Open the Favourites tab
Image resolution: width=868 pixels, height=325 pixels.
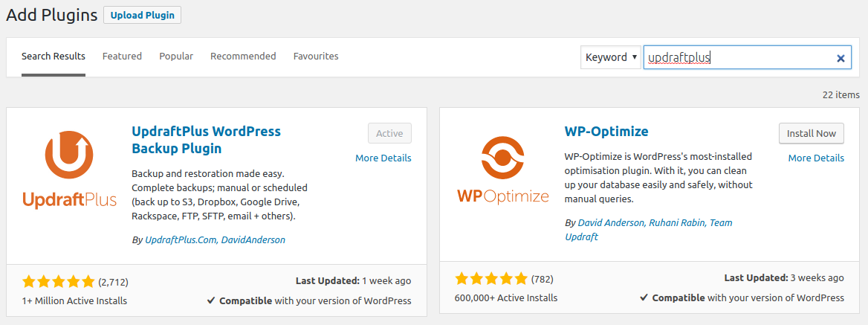pos(316,56)
